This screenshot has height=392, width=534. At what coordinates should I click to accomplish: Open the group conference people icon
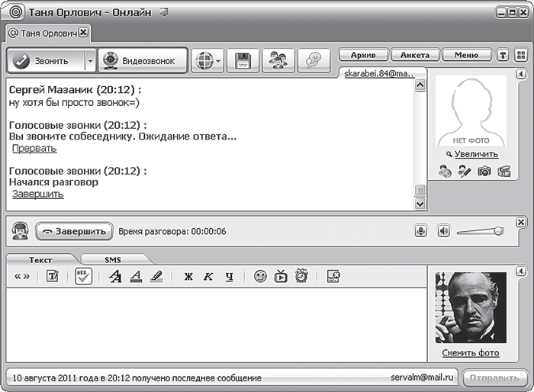pyautogui.click(x=278, y=61)
